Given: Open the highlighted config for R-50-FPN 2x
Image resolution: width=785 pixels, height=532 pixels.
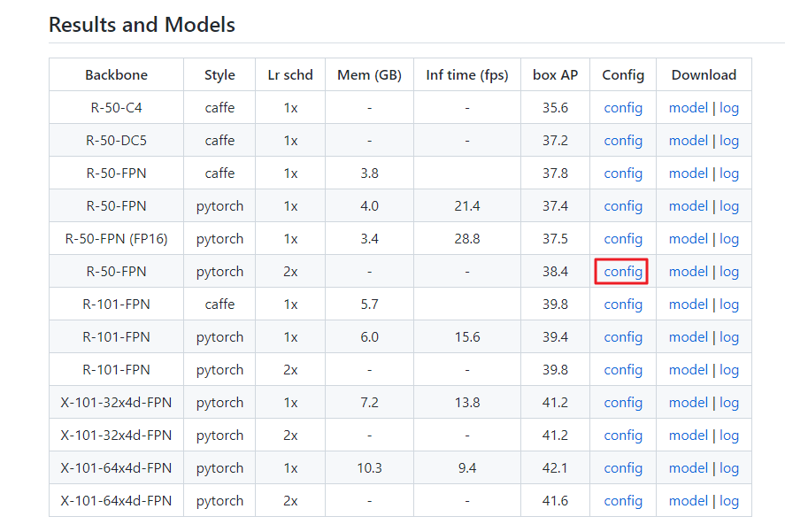Looking at the screenshot, I should [x=622, y=271].
